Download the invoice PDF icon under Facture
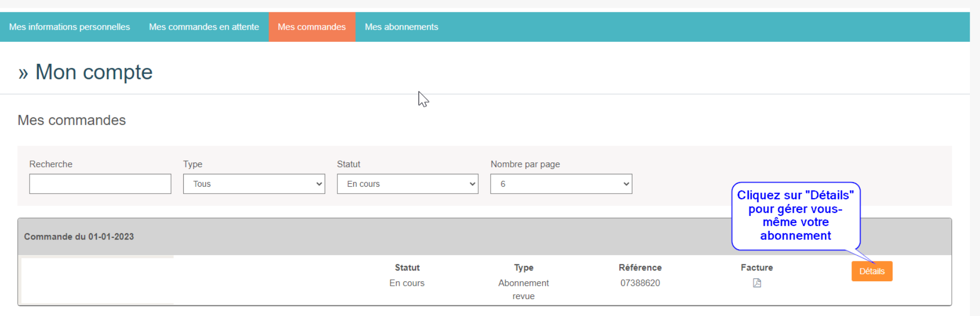Image resolution: width=980 pixels, height=316 pixels. coord(756,283)
